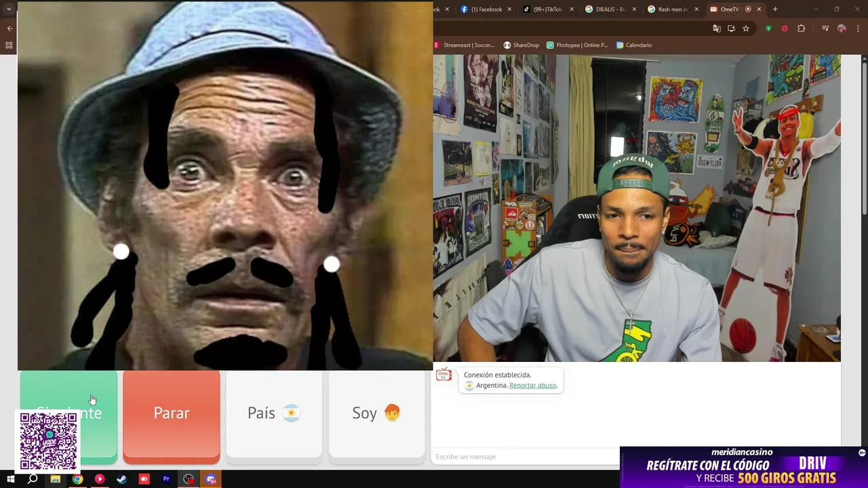The height and width of the screenshot is (488, 868).
Task: Open taskbar search magnifier
Action: pos(33,479)
